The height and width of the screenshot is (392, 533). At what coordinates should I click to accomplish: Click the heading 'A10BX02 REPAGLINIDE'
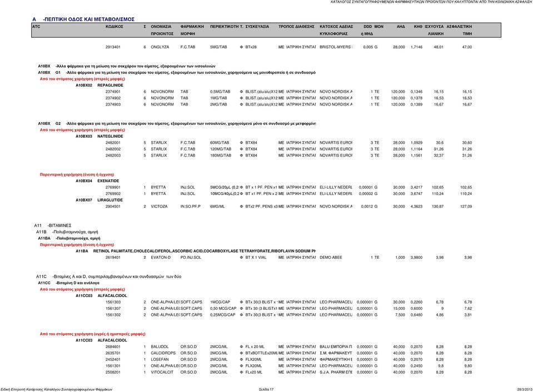[99, 86]
